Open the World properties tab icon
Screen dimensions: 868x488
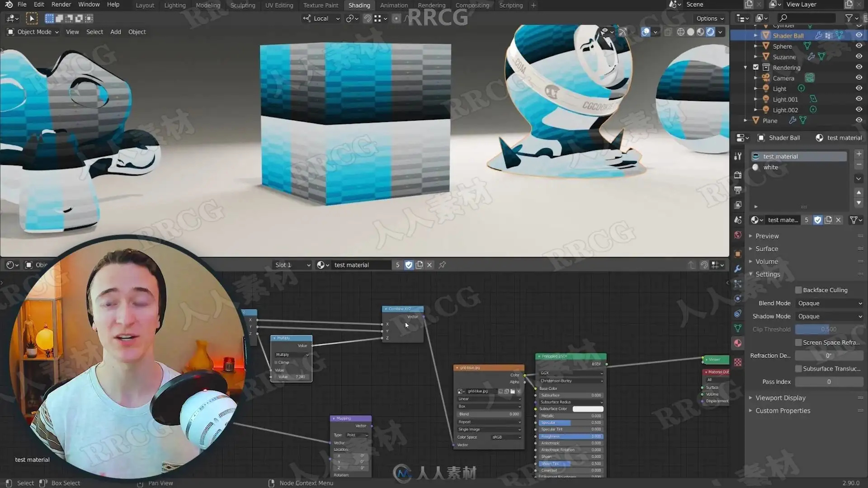coord(738,235)
